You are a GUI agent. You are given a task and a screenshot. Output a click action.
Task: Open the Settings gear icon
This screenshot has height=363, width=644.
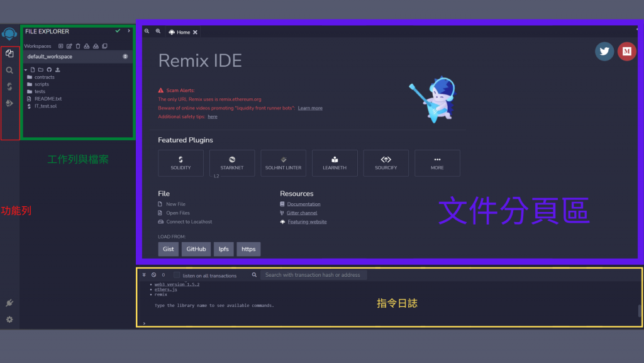[x=9, y=320]
